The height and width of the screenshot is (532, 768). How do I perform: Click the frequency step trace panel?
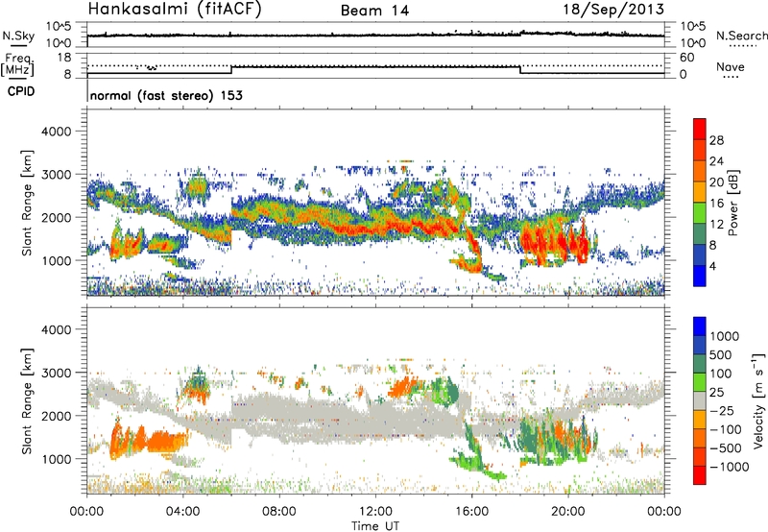375,65
